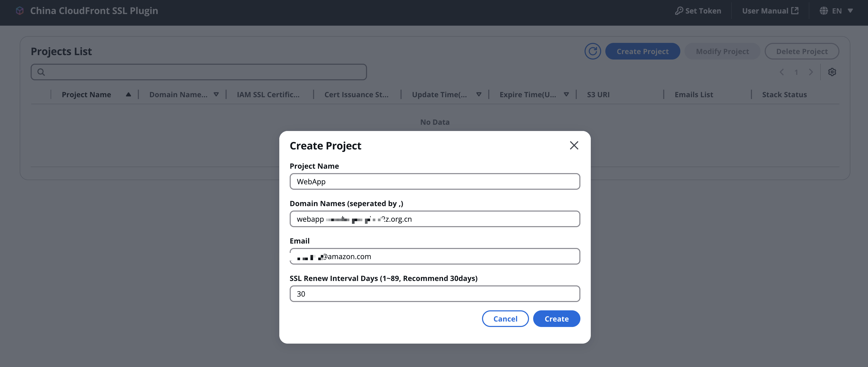Image resolution: width=868 pixels, height=367 pixels.
Task: Focus the projects search box
Action: tap(199, 72)
